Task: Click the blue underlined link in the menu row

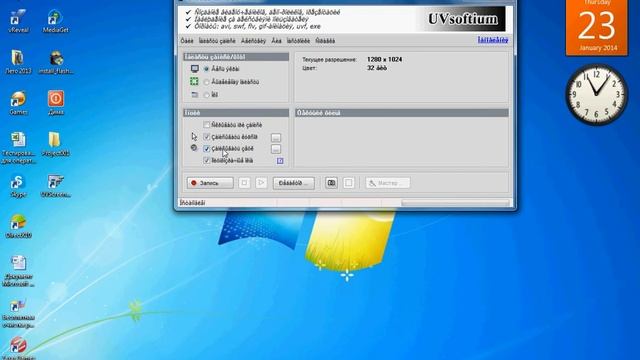Action: tap(493, 40)
